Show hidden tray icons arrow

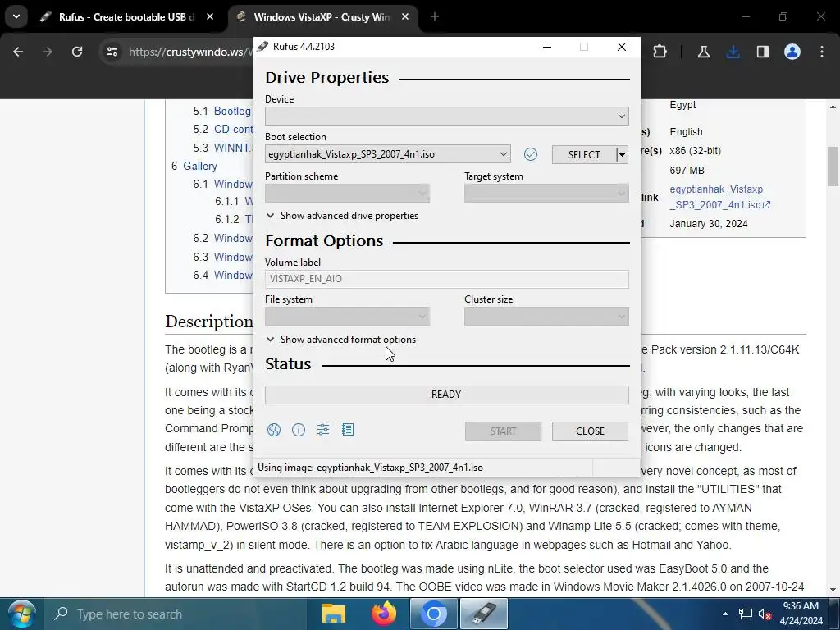tap(725, 614)
